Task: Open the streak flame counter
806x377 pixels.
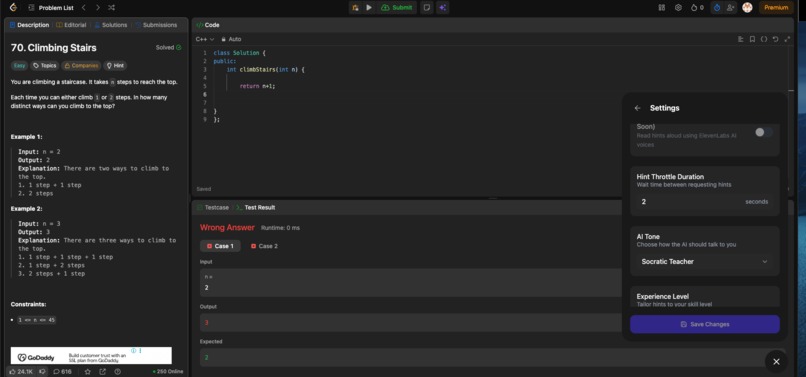Action: 697,8
